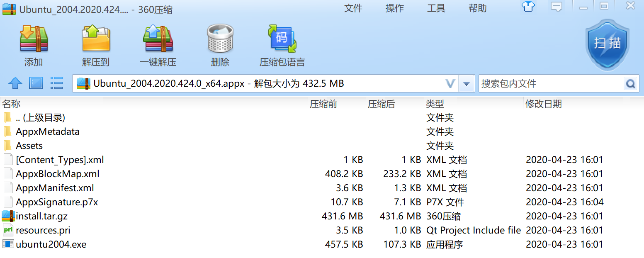Open the address bar path dropdown
The height and width of the screenshot is (258, 644).
tap(450, 83)
